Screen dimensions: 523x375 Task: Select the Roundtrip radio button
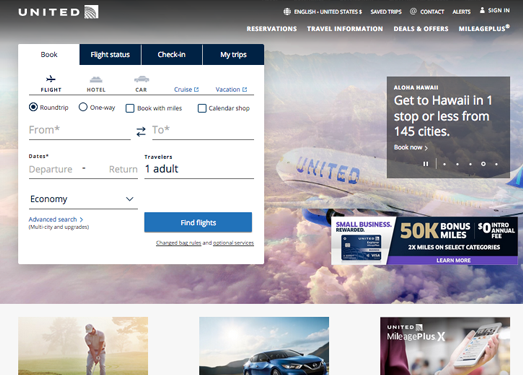33,107
